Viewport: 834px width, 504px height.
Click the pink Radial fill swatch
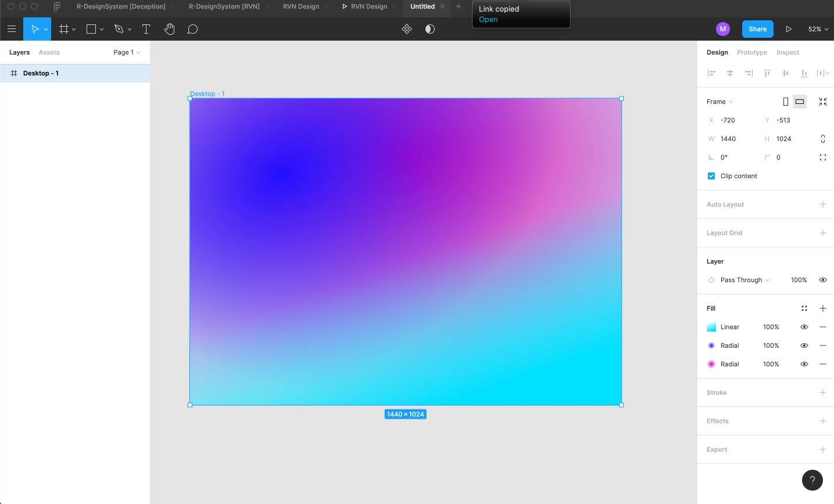click(711, 364)
